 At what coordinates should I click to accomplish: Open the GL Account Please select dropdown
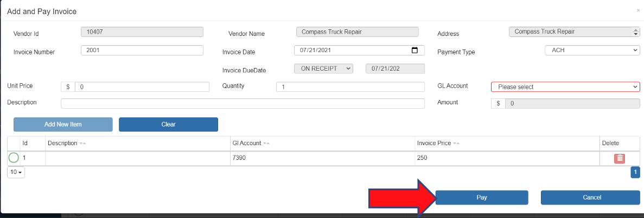(x=565, y=87)
